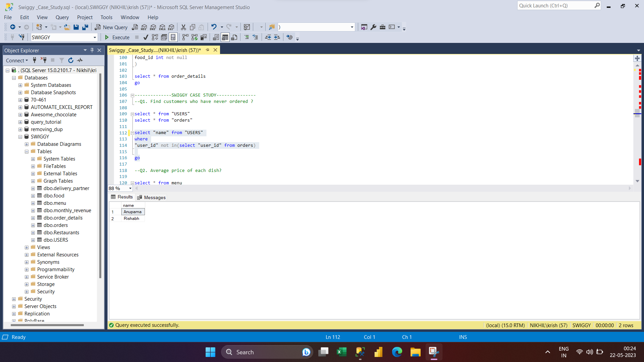Image resolution: width=644 pixels, height=362 pixels.
Task: Select the Rishabh result cell
Action: pos(133,219)
